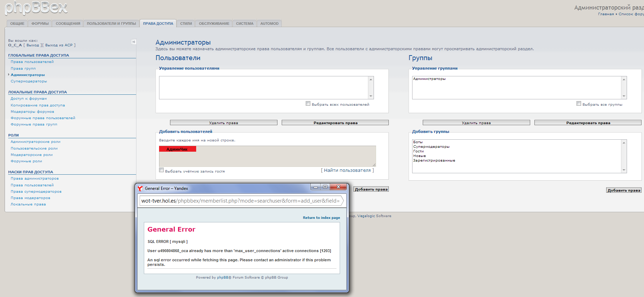
Task: Select 'Супермодераторы' in add groups list
Action: 431,147
